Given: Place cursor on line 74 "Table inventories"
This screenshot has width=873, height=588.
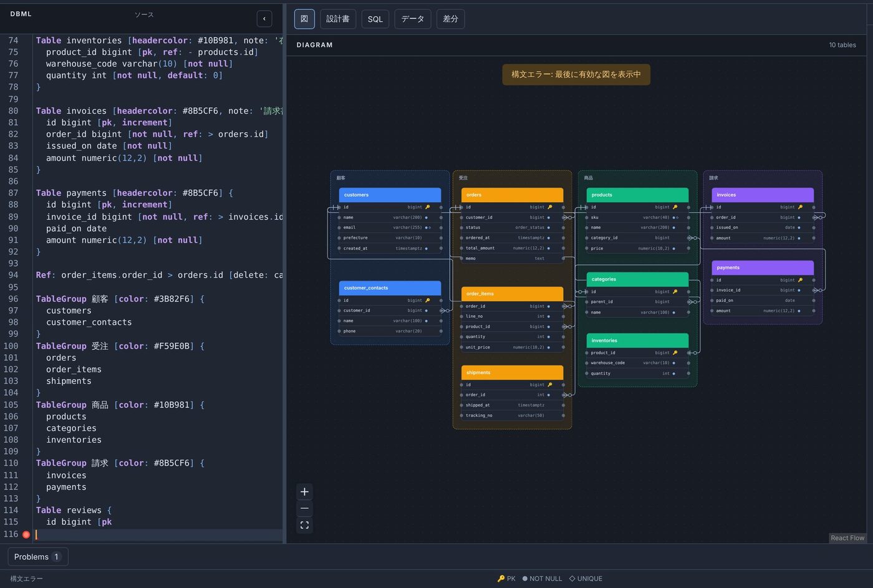Looking at the screenshot, I should [x=159, y=41].
